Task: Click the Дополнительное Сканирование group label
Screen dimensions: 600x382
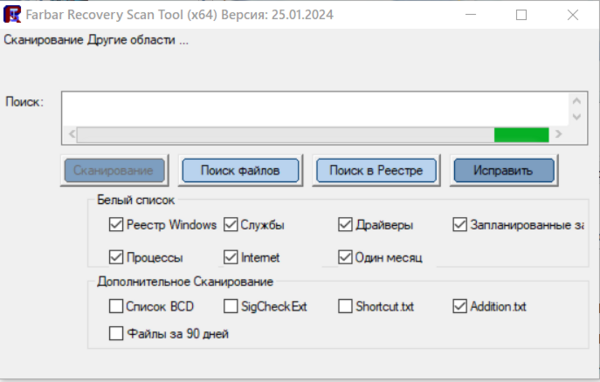Action: tap(185, 282)
